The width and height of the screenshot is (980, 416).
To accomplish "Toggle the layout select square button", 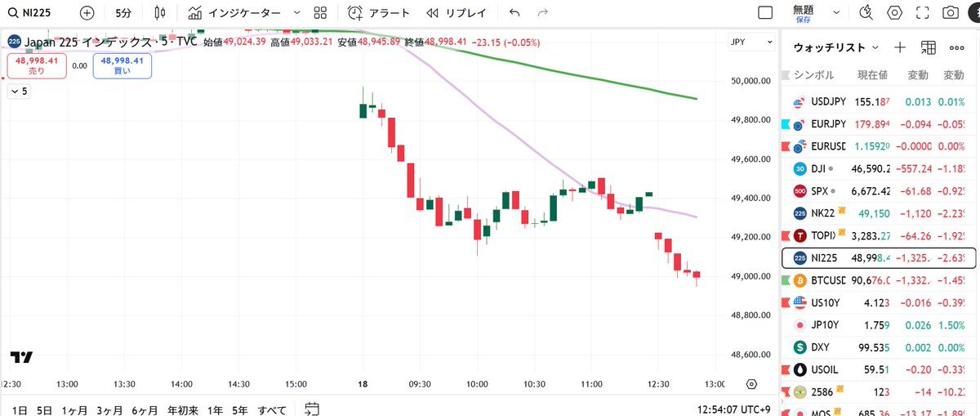I will (765, 13).
